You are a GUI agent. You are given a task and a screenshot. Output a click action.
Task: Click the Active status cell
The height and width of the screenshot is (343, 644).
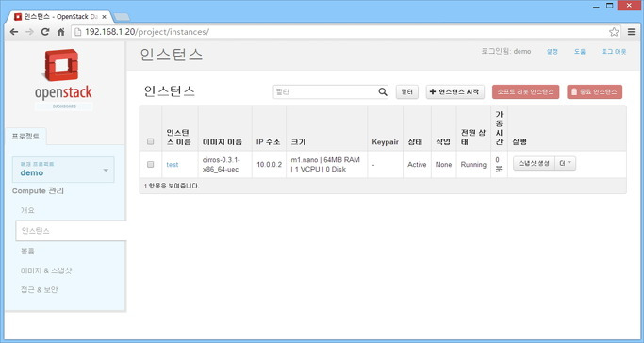[x=417, y=165]
